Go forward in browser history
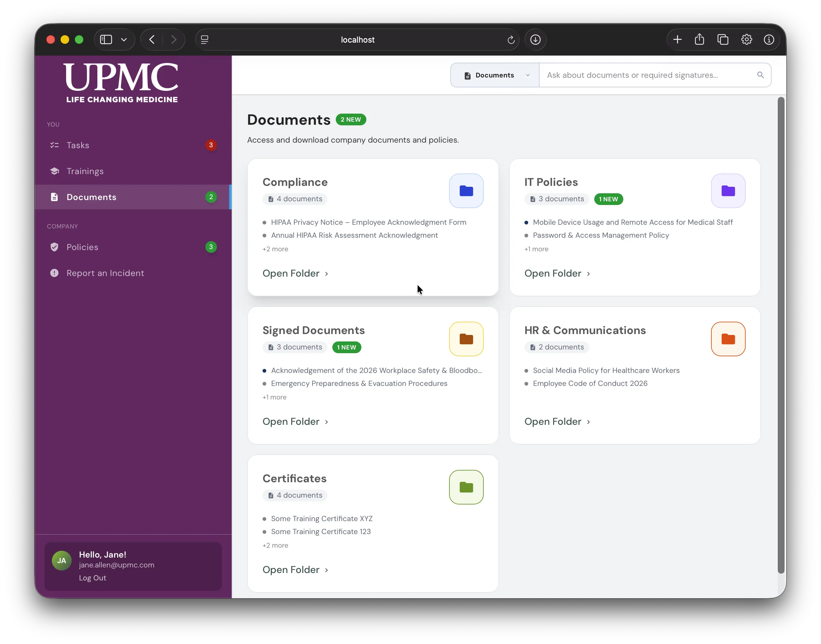This screenshot has width=821, height=644. click(x=174, y=40)
